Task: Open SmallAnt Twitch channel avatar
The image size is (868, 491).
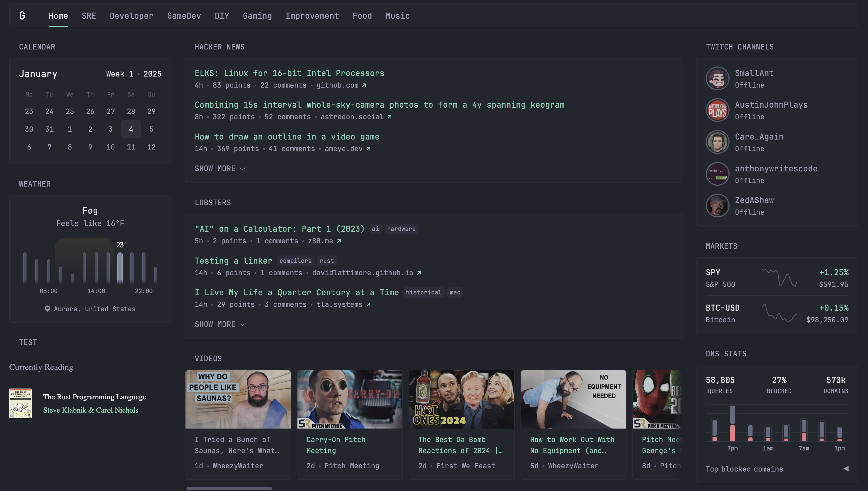Action: pos(717,79)
